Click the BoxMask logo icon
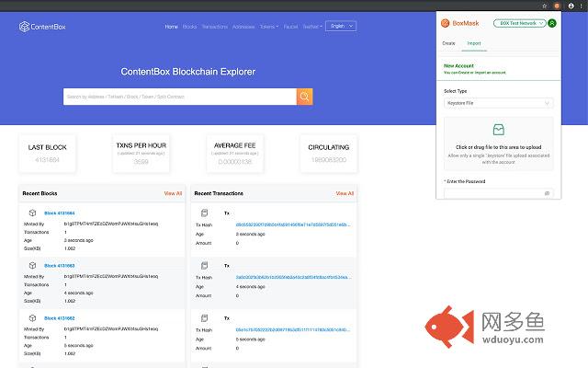588x368 pixels. [445, 23]
